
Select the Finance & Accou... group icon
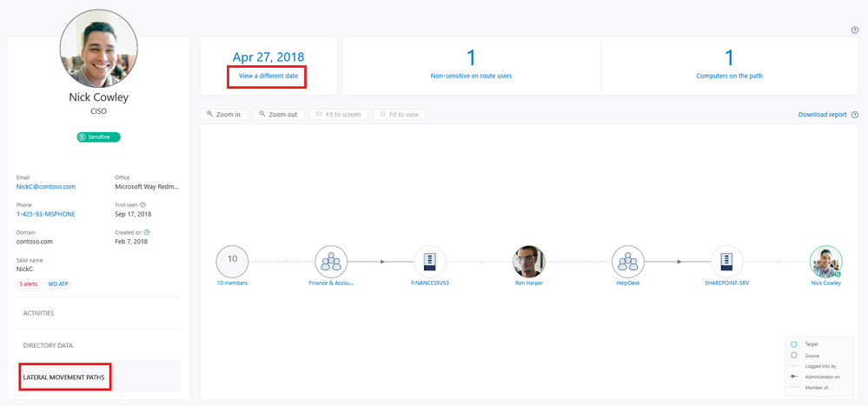[x=331, y=262]
